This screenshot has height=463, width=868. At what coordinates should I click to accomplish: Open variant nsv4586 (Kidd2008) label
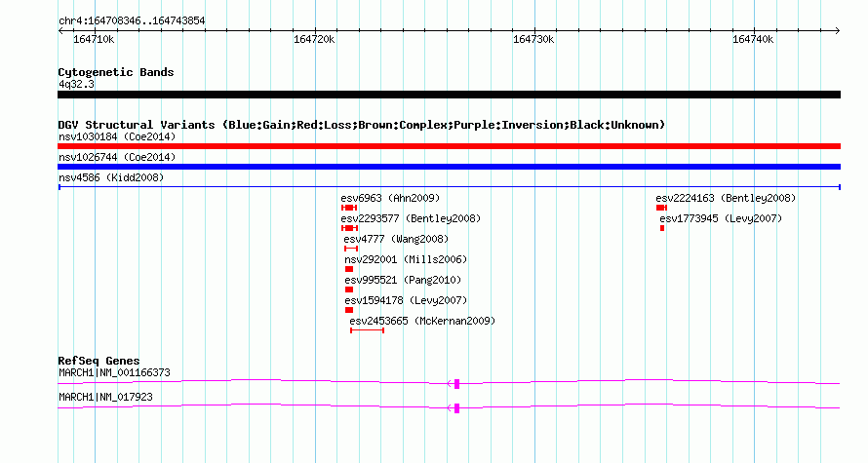coord(111,177)
